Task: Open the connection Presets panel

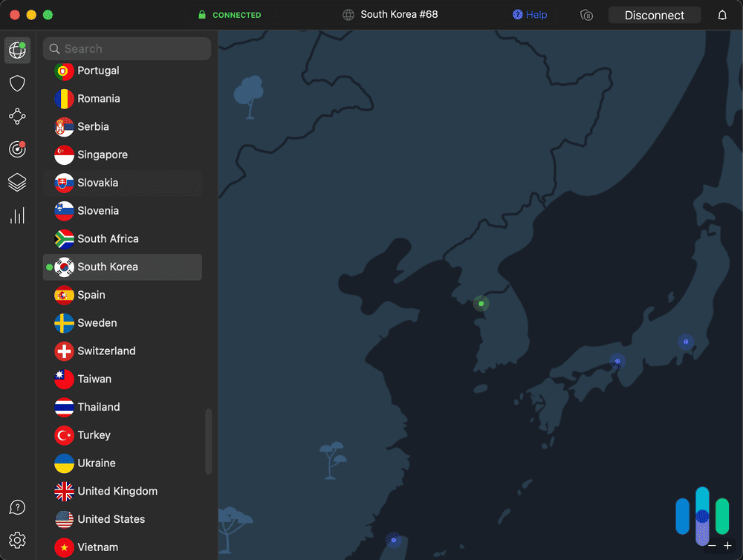Action: pos(17,182)
